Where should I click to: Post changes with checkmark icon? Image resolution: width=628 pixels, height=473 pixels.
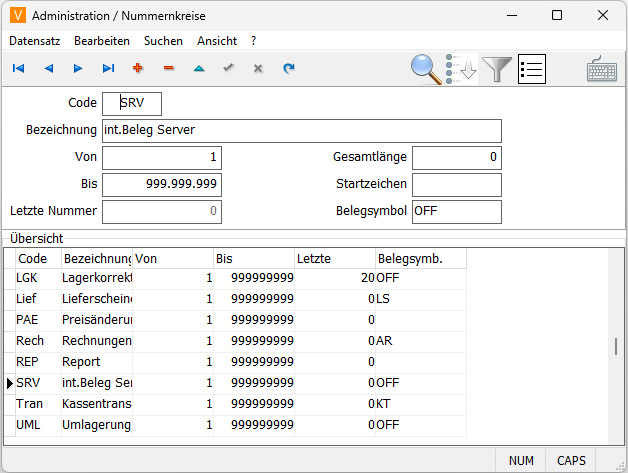click(228, 68)
